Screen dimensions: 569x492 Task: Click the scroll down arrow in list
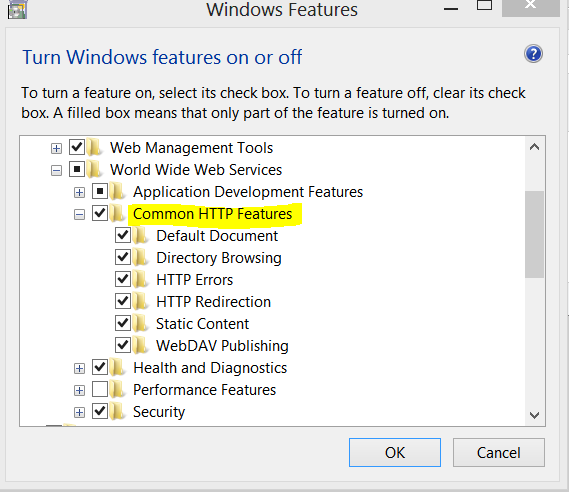(534, 415)
